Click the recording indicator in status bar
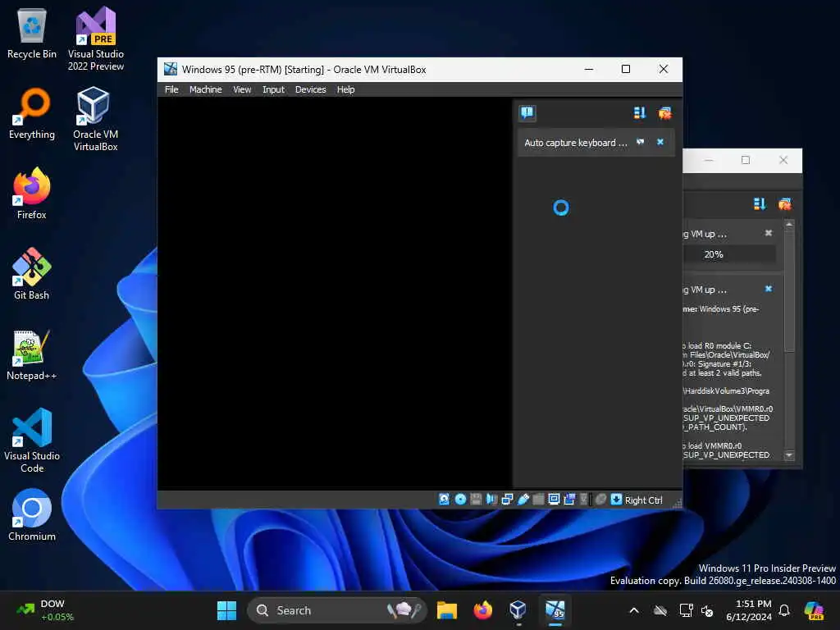Screen dimensions: 840x630 [569, 500]
